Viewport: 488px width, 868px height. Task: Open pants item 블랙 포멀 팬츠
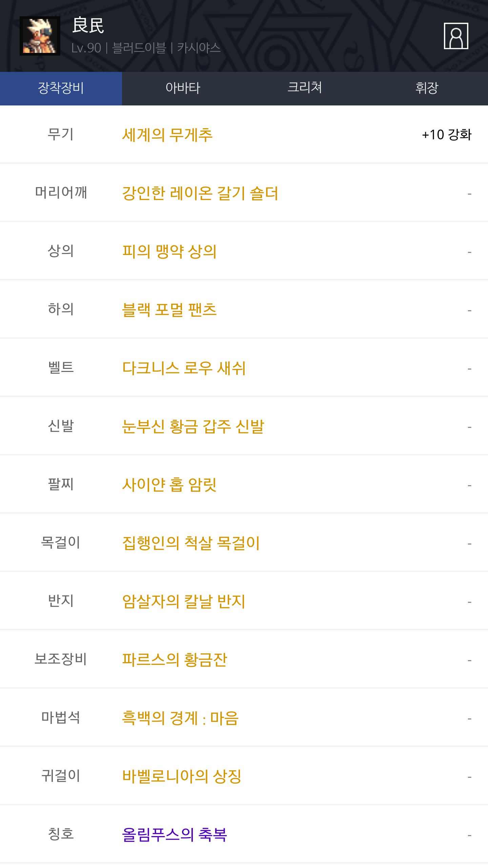pos(169,310)
